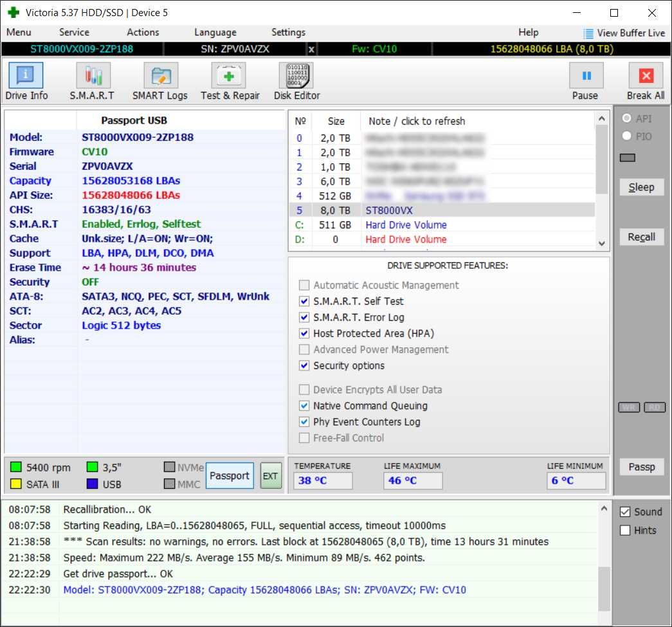Click the Recall button
Screen dimensions: 672x627
642,237
